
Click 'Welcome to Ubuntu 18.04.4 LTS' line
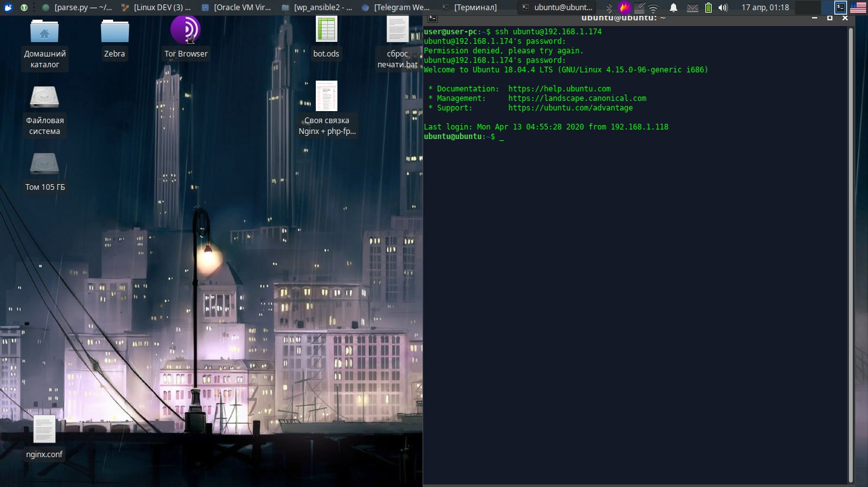tap(566, 70)
